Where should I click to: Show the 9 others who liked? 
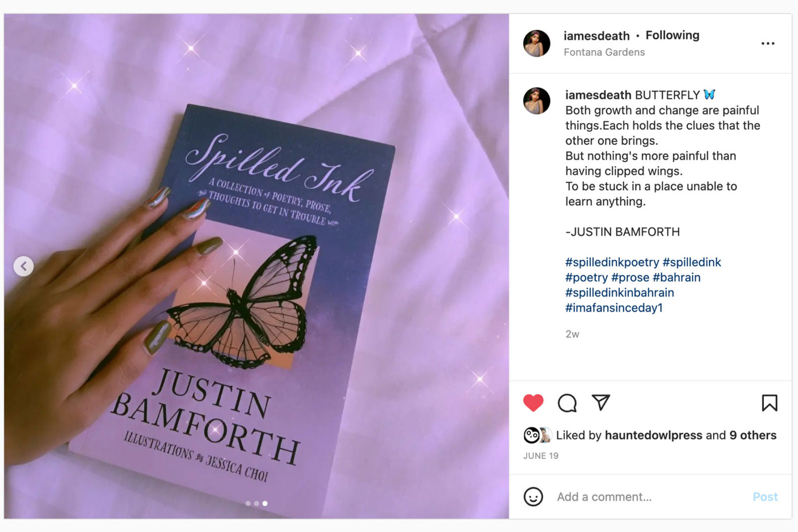[752, 435]
